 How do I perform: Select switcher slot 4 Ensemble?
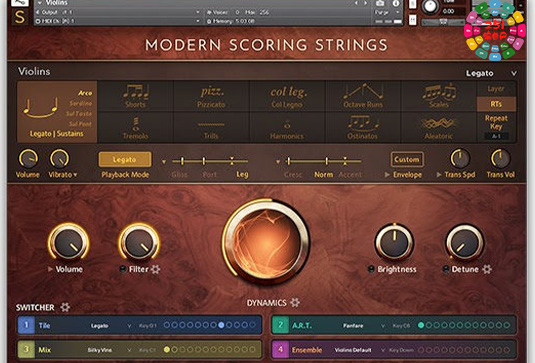point(280,349)
